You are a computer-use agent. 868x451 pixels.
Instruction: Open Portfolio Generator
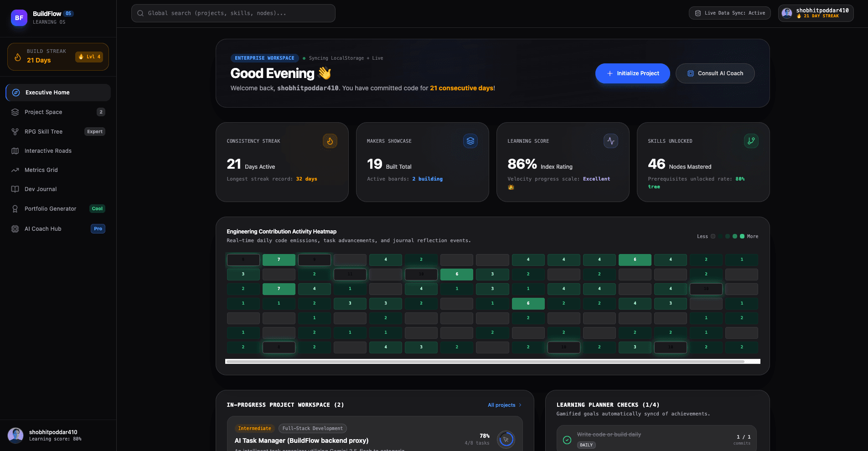tap(58, 209)
